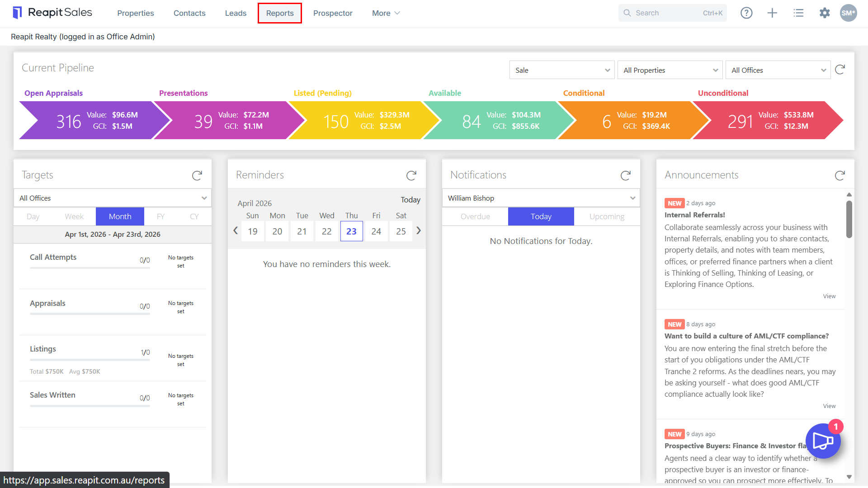The width and height of the screenshot is (868, 488).
Task: View the Internal Referrals announcement
Action: [829, 296]
